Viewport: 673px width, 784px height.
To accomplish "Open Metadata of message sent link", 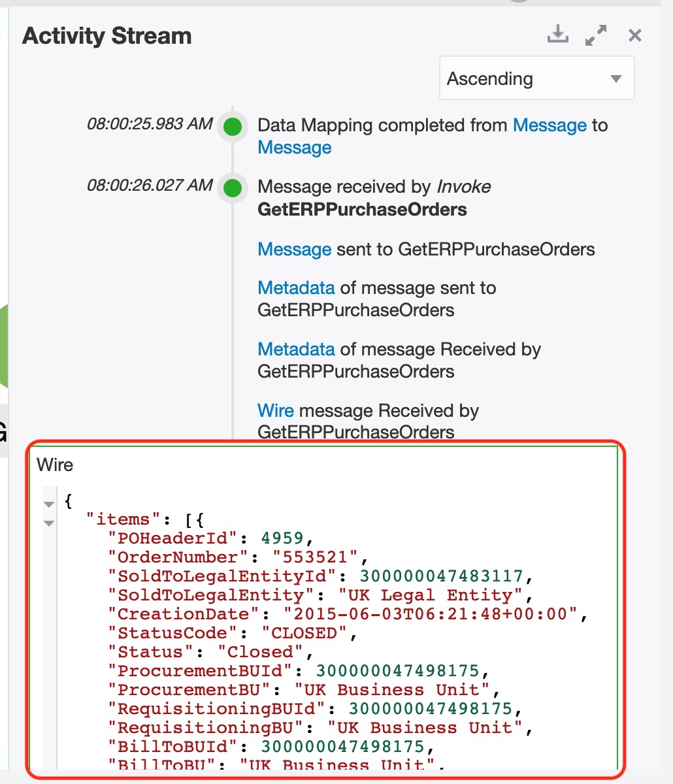I will 296,288.
